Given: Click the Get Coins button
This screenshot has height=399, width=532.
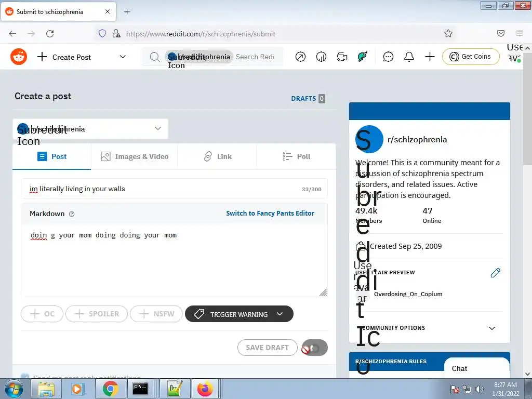Looking at the screenshot, I should (471, 56).
